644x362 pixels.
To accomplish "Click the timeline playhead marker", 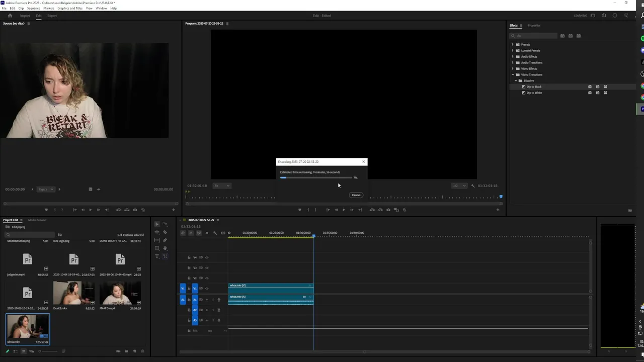I will point(313,236).
